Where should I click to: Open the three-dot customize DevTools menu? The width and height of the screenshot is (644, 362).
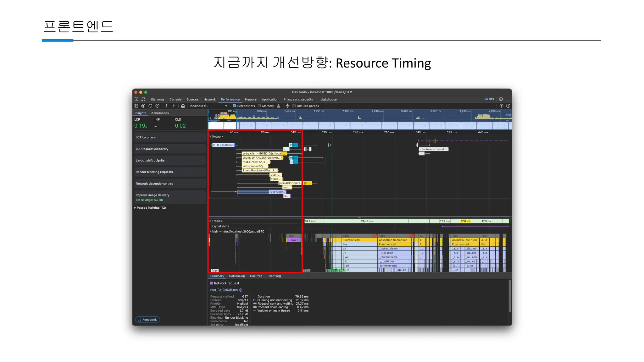(x=508, y=99)
